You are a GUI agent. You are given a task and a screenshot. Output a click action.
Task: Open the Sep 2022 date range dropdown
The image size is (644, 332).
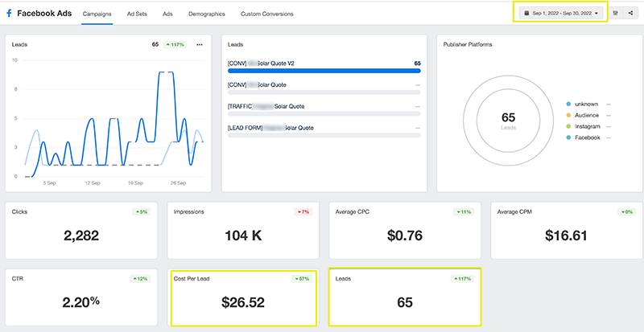click(x=561, y=13)
